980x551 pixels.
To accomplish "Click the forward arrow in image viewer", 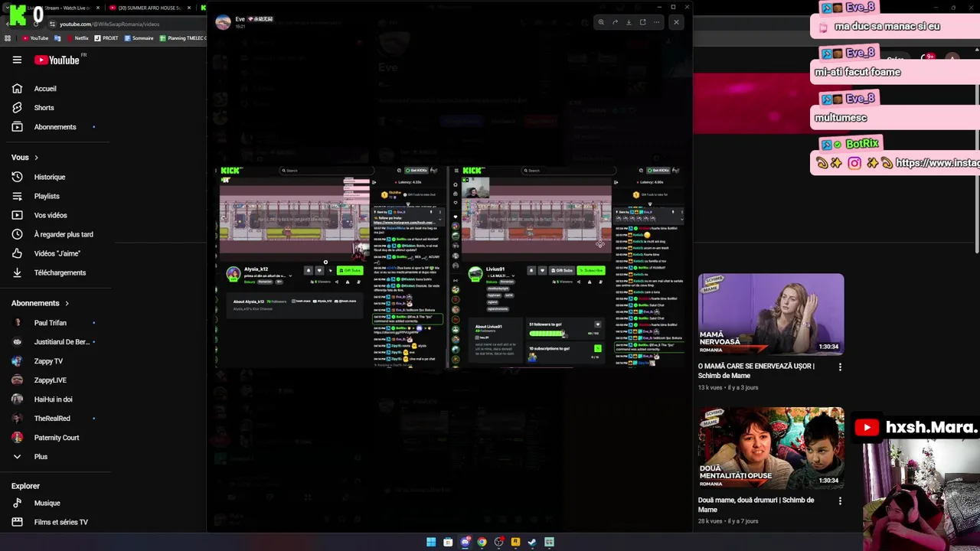I will click(x=615, y=22).
